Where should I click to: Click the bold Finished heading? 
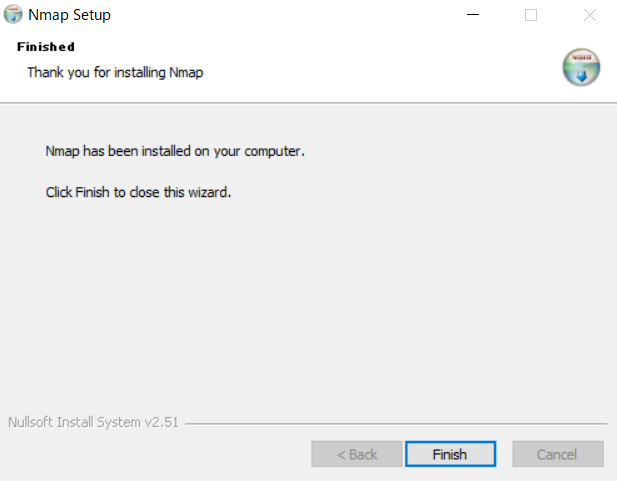46,47
